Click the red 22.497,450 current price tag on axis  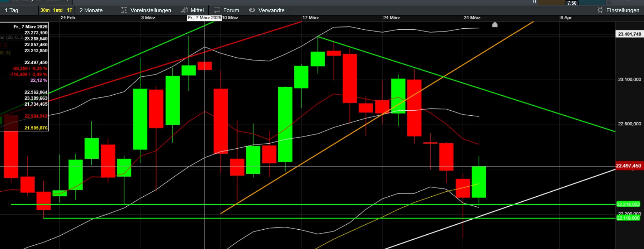pyautogui.click(x=629, y=166)
